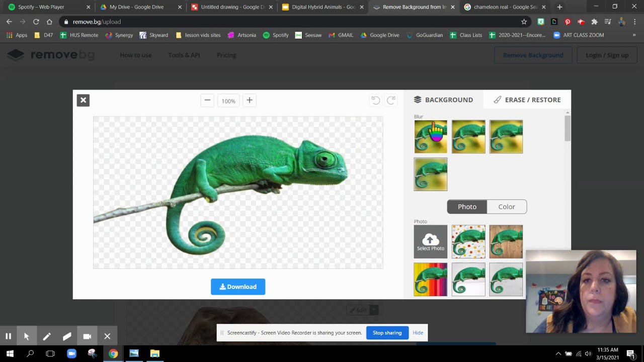Go to browser home page
This screenshot has height=362, width=644.
point(49,22)
